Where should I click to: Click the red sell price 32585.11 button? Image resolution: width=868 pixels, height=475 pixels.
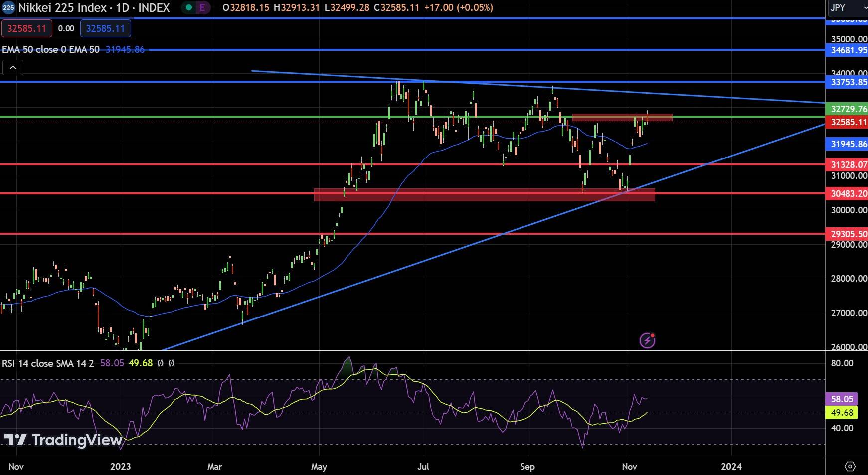(26, 28)
